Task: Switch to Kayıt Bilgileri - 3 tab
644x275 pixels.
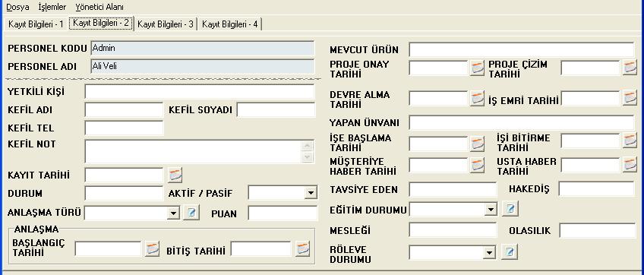Action: pyautogui.click(x=166, y=24)
